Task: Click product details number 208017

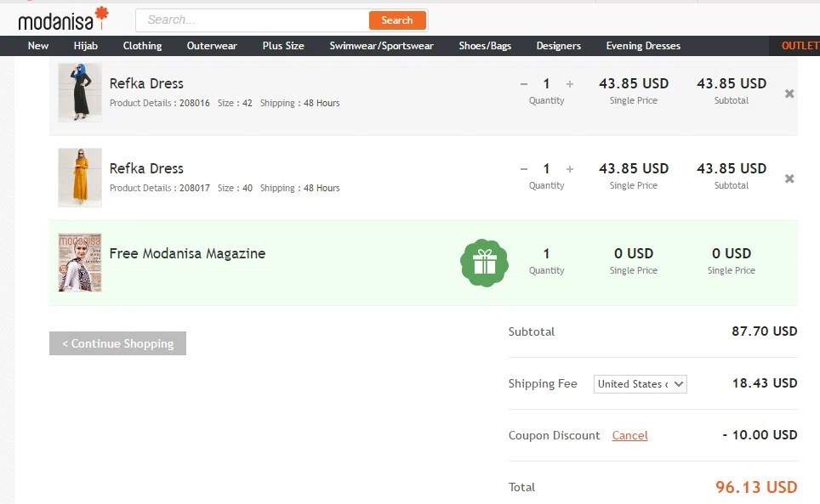Action: point(195,188)
